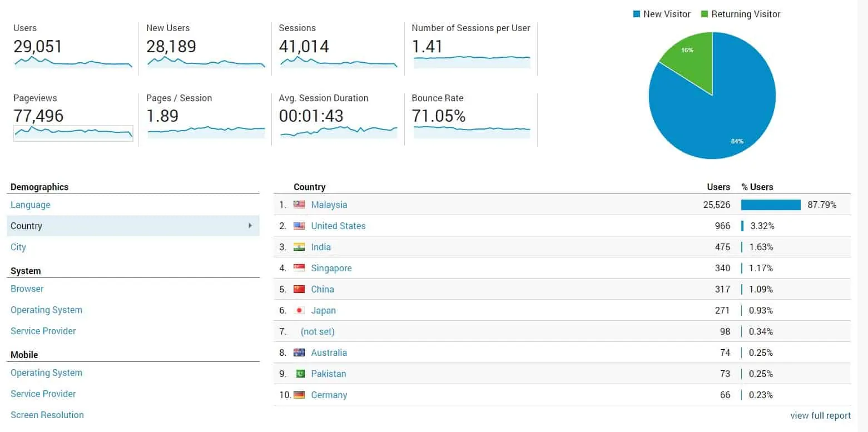The image size is (868, 432).
Task: Click the India flag icon
Action: [x=299, y=247]
